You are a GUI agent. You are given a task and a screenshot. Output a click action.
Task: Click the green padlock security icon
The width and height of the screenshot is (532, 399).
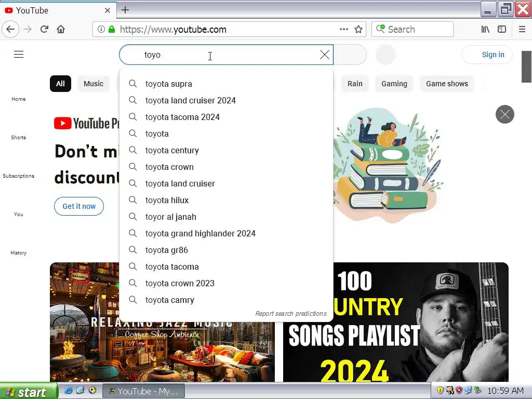[112, 29]
